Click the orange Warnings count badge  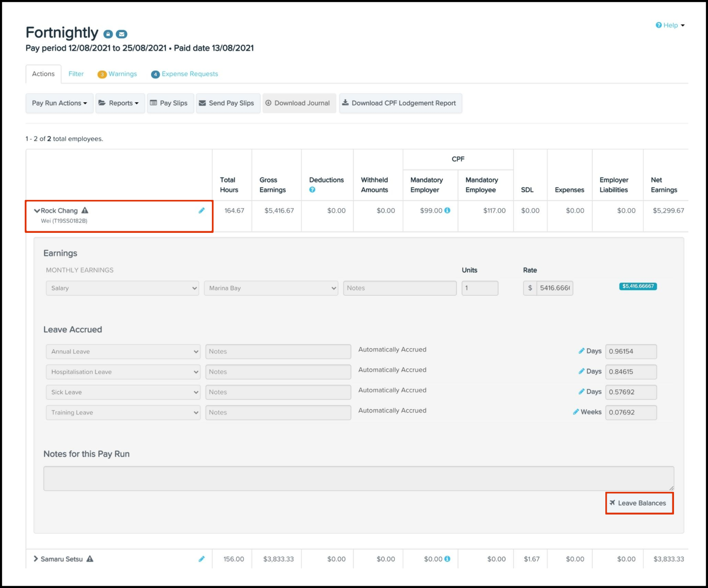(102, 74)
